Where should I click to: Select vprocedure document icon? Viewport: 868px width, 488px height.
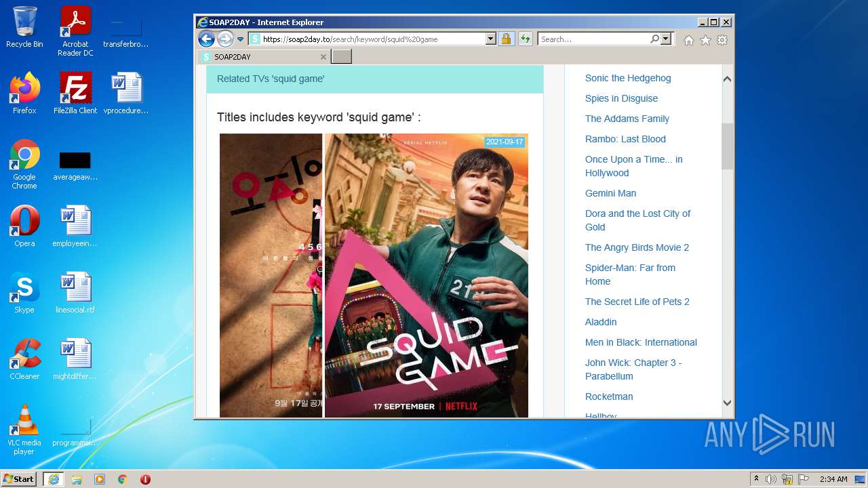[126, 93]
